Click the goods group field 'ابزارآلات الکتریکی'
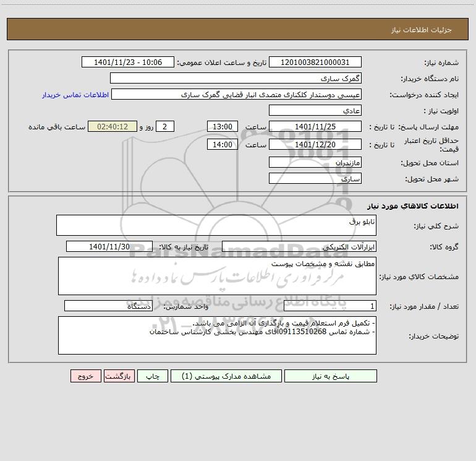The image size is (476, 461). (299, 246)
